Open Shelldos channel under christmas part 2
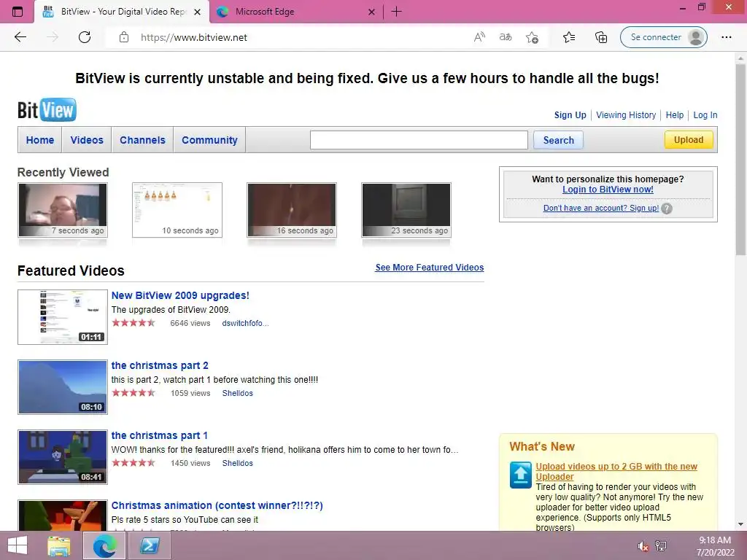Image resolution: width=747 pixels, height=560 pixels. tap(237, 393)
